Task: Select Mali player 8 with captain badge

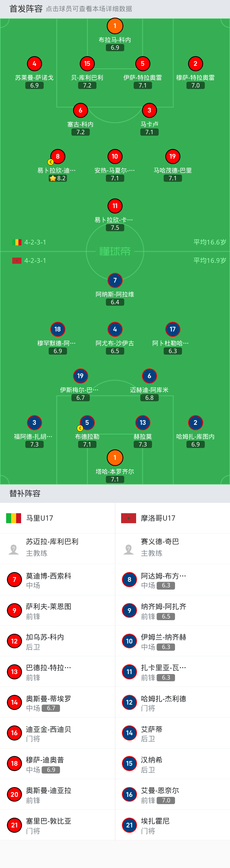Action: coord(57,156)
